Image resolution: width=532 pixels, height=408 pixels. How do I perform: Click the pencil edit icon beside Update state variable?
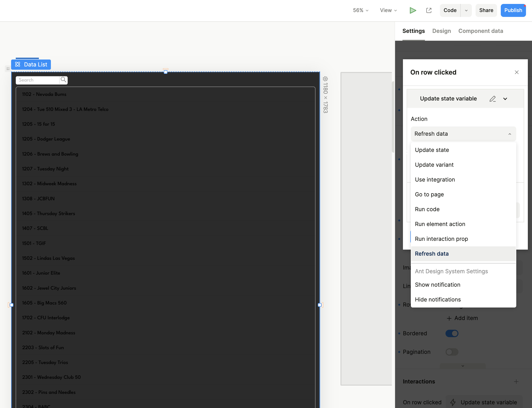492,99
